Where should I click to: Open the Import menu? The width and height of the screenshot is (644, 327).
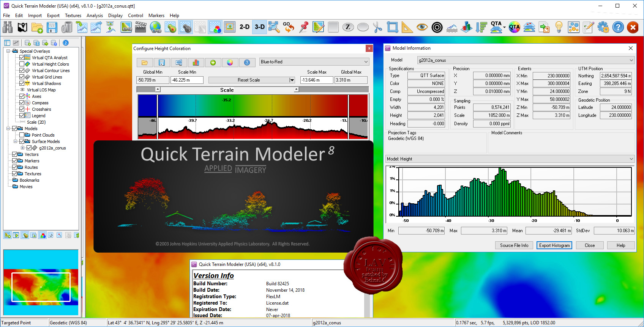(35, 16)
